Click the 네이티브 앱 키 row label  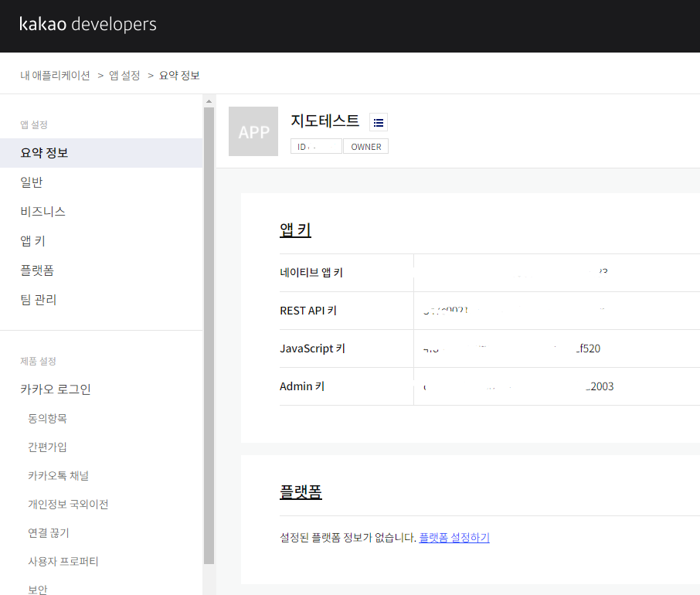tap(311, 272)
